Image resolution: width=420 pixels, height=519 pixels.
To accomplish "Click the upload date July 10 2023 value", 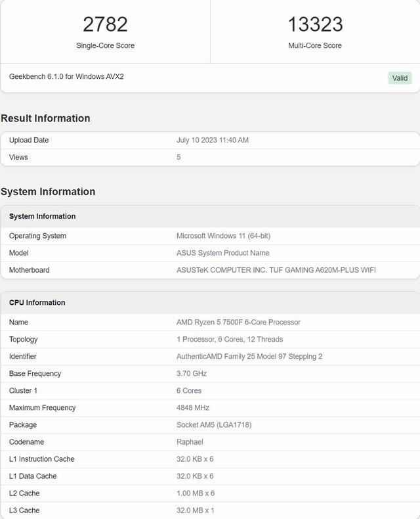I will click(213, 140).
